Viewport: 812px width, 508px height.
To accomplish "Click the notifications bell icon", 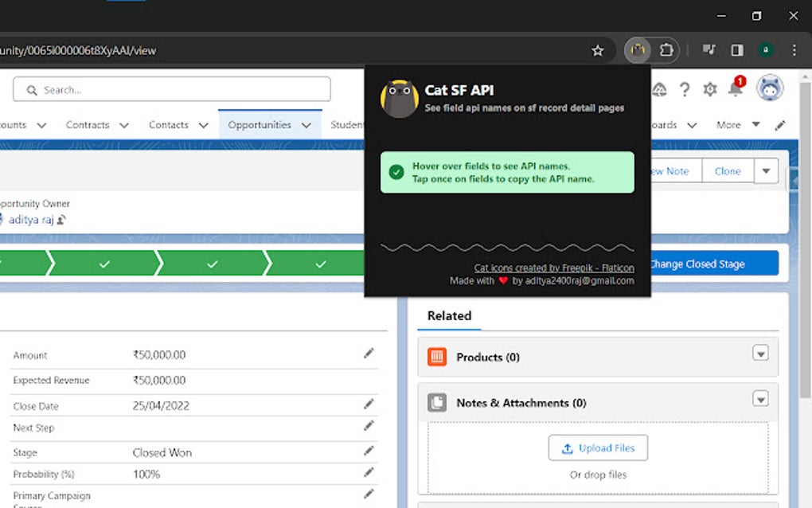I will pos(734,89).
